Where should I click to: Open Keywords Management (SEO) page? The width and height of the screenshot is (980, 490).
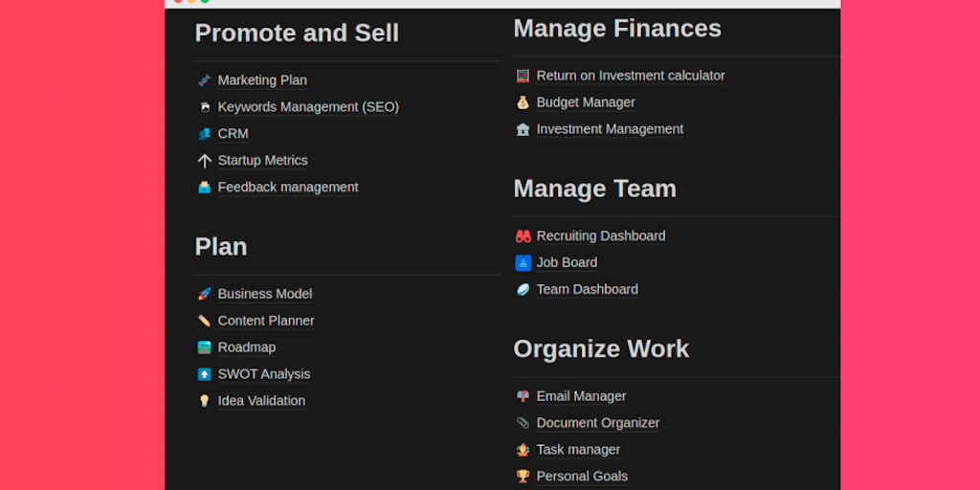coord(308,107)
